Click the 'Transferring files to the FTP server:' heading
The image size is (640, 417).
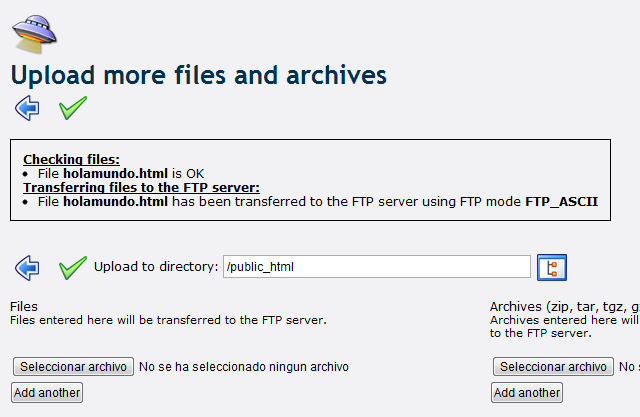pos(141,187)
